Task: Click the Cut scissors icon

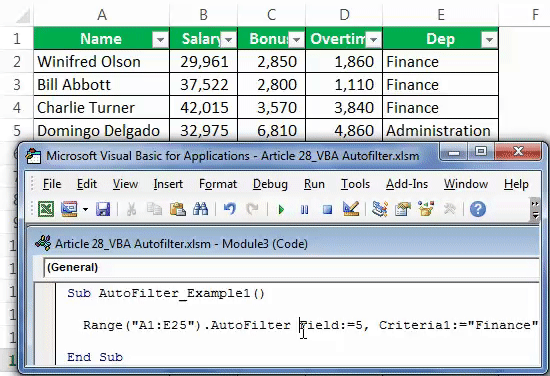Action: pyautogui.click(x=132, y=209)
